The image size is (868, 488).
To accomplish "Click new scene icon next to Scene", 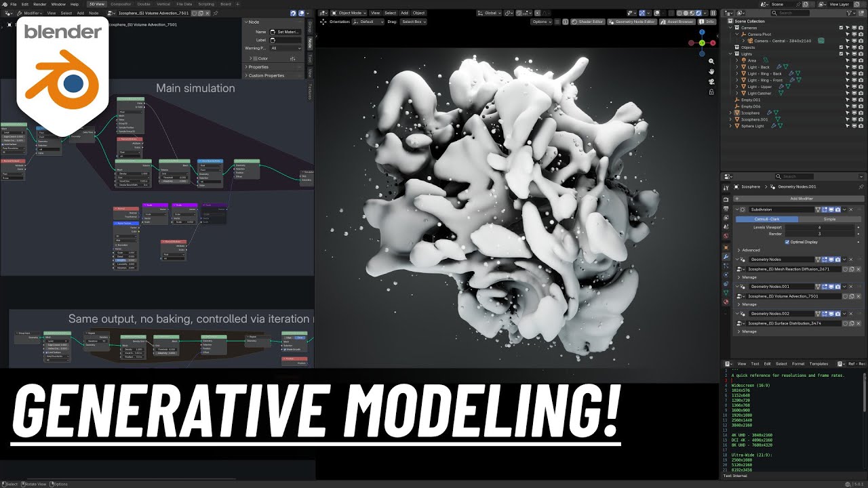I will (806, 4).
